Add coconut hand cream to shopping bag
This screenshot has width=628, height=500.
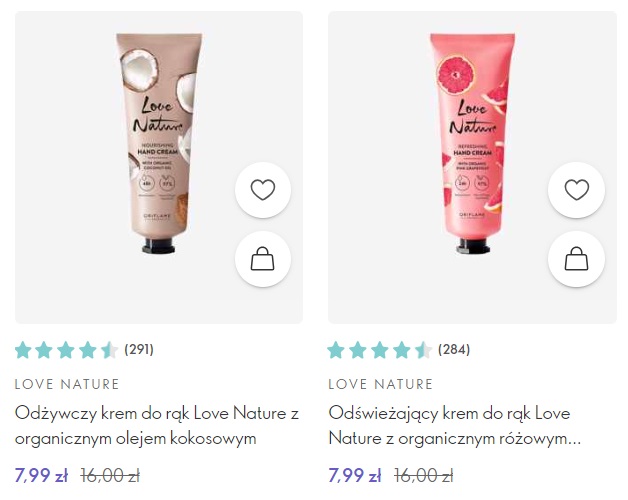click(x=263, y=259)
